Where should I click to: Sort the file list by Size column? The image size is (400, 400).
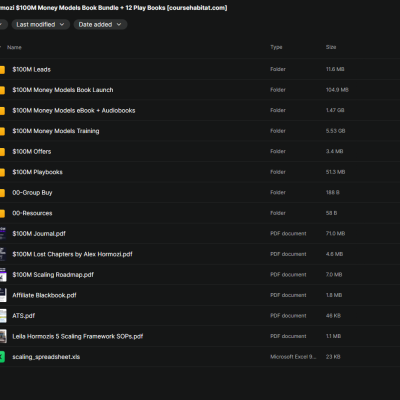coord(331,47)
